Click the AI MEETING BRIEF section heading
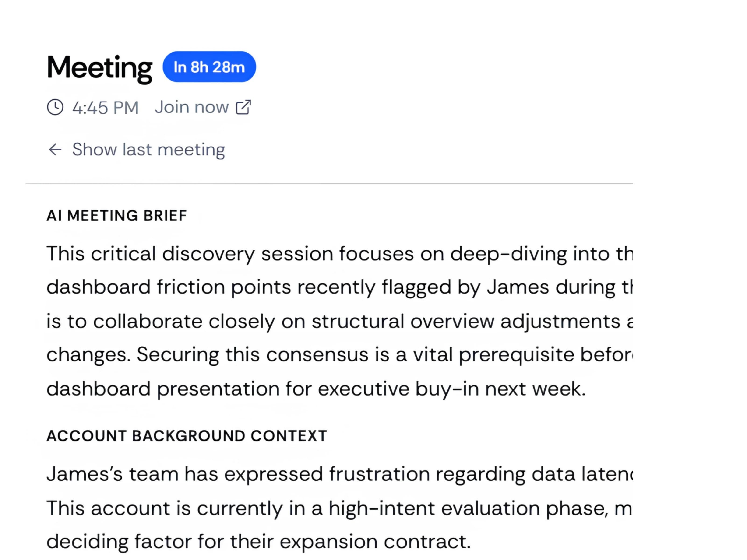747x560 pixels. (116, 215)
